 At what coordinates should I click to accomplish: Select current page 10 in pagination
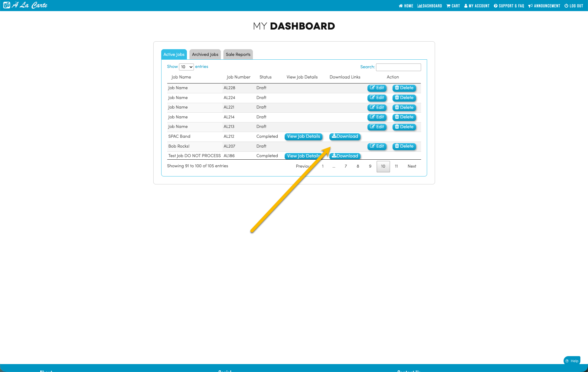click(383, 166)
